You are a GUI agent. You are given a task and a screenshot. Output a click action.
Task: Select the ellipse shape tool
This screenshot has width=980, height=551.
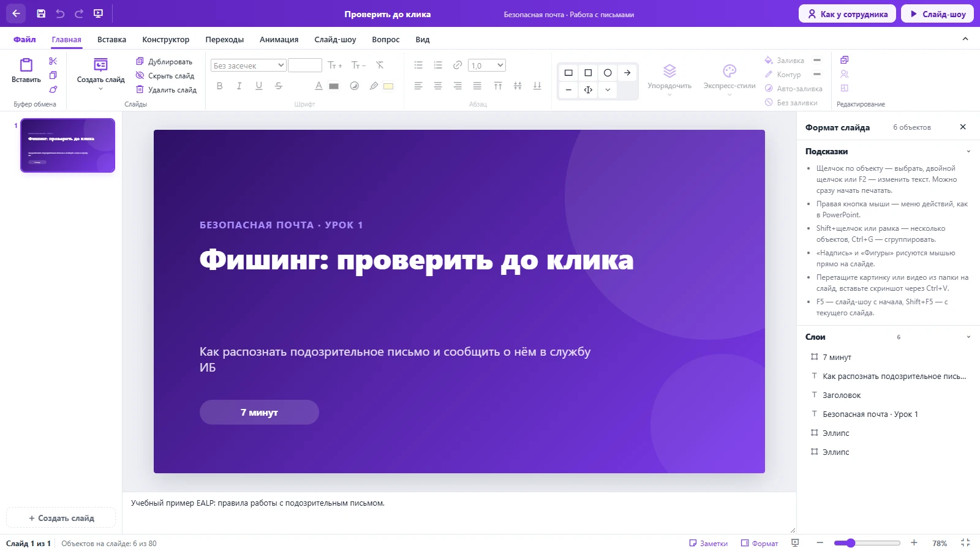608,73
